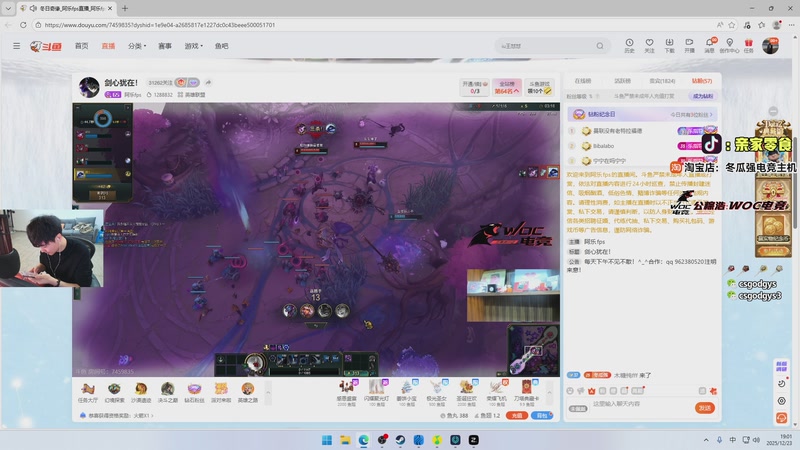
Task: Open the Tasks (任务) gift icon
Action: (748, 43)
